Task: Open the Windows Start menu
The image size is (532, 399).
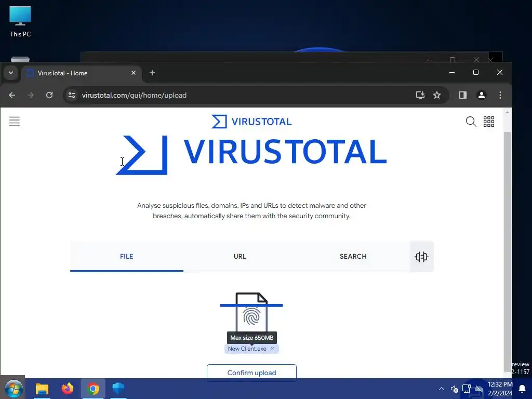Action: tap(14, 389)
